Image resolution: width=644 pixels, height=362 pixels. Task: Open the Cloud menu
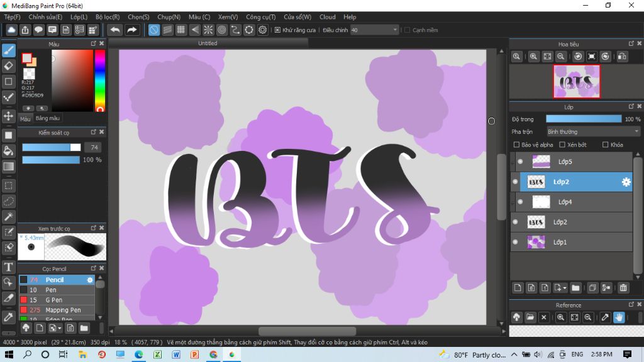(x=327, y=17)
